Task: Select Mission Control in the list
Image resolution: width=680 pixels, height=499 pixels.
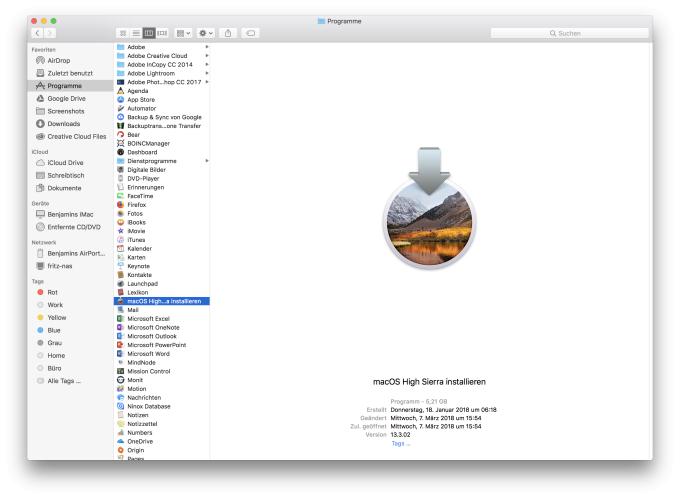Action: 162,371
